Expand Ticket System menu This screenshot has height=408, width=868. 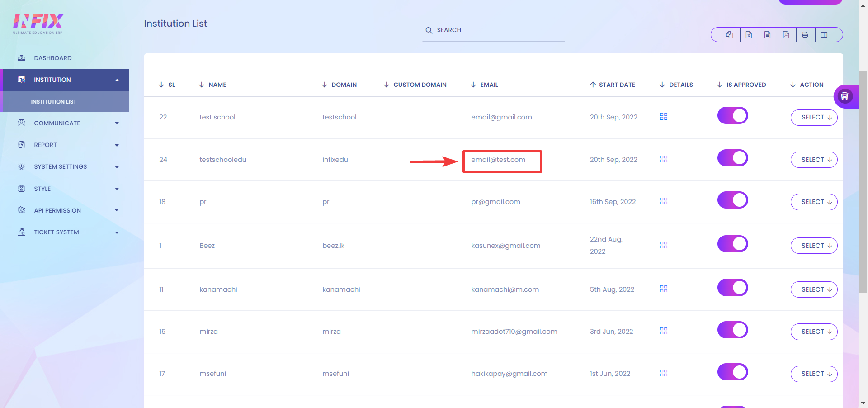click(65, 232)
